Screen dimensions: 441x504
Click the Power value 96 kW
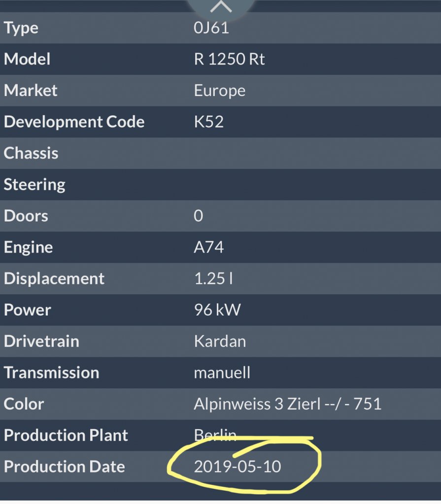click(217, 310)
